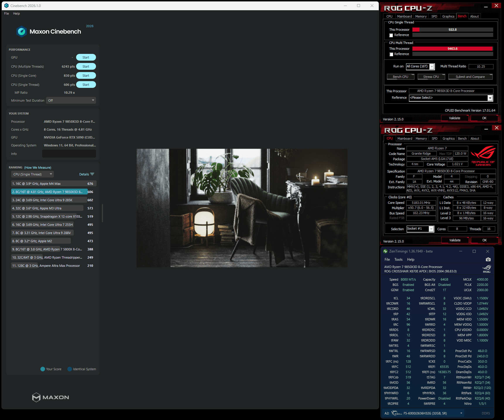This screenshot has height=420, width=504.
Task: Click the ranking list vertical scrollbar
Action: pyautogui.click(x=102, y=213)
